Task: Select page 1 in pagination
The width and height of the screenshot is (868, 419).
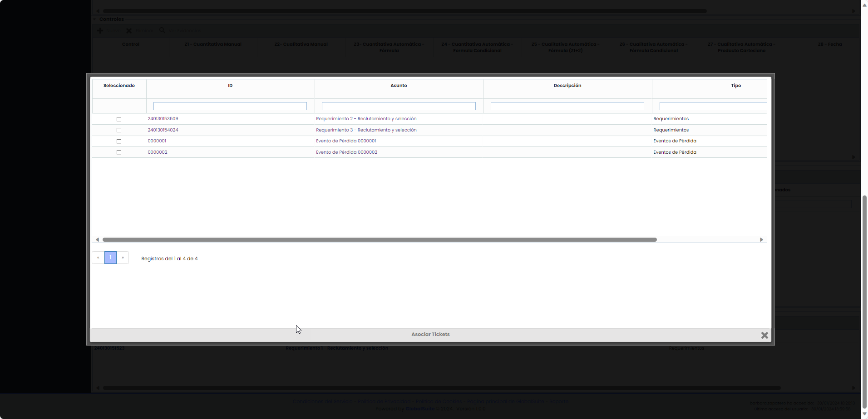Action: [110, 258]
